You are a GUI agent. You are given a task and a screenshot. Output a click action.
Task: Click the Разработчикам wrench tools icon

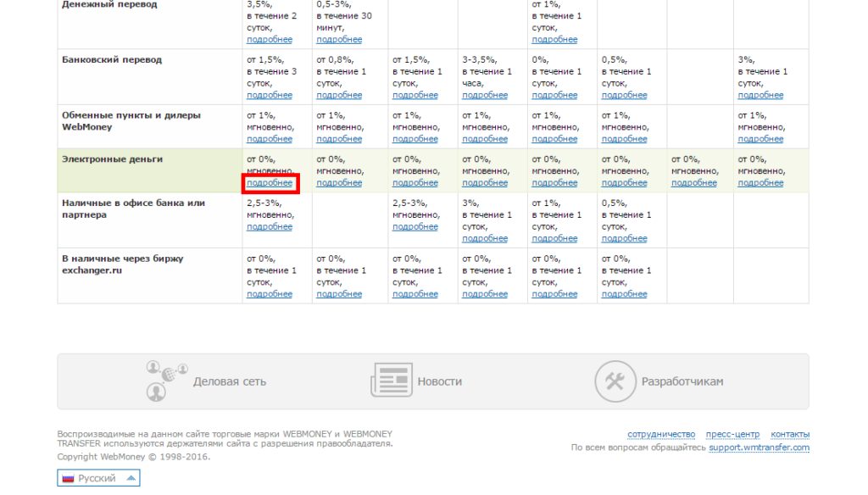613,381
